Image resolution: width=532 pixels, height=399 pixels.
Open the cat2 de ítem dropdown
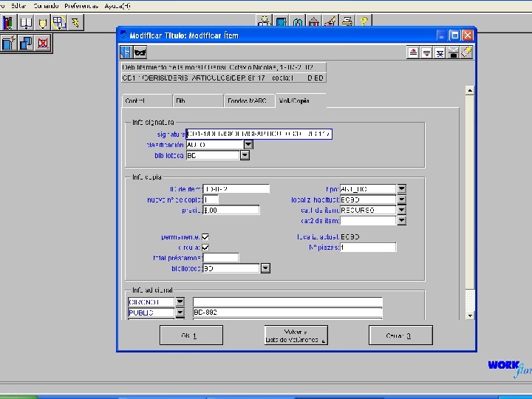point(401,220)
